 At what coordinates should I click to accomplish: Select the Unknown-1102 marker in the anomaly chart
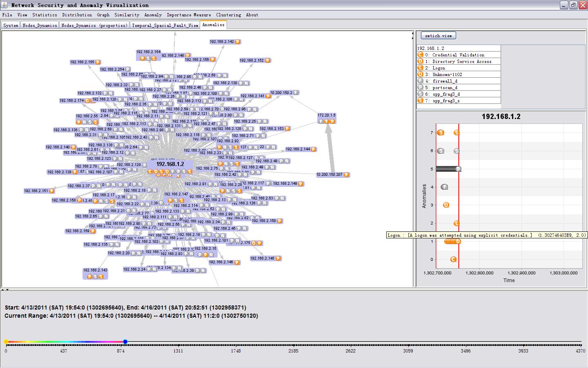click(446, 205)
